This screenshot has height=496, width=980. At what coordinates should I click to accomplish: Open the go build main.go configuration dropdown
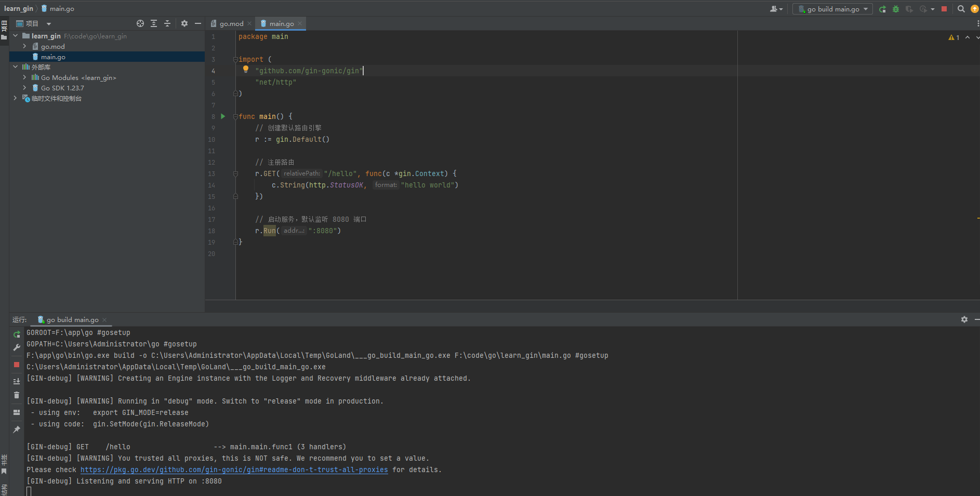coord(832,9)
